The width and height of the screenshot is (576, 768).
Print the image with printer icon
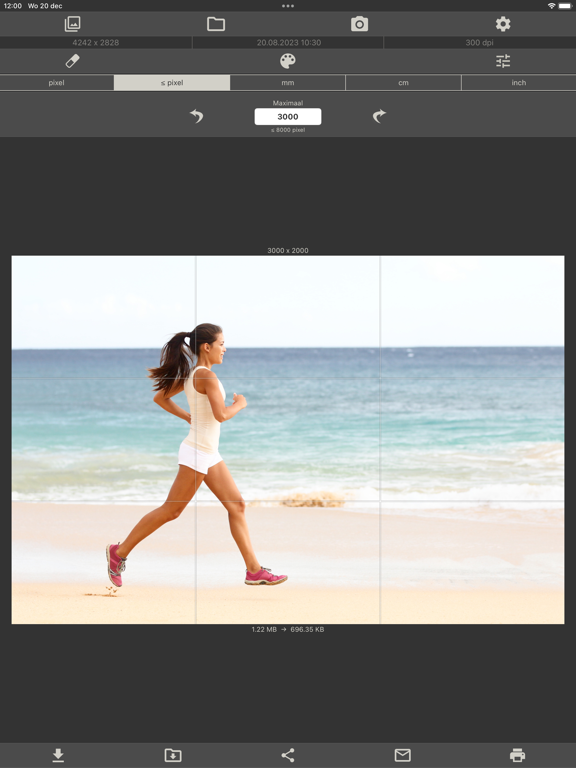(x=518, y=755)
